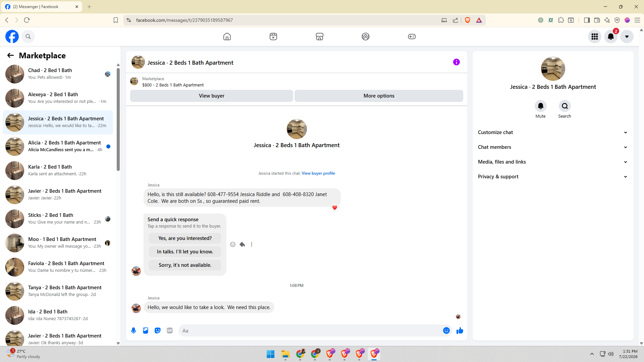Image resolution: width=644 pixels, height=362 pixels.
Task: Open more options for quick response message
Action: pos(252,244)
